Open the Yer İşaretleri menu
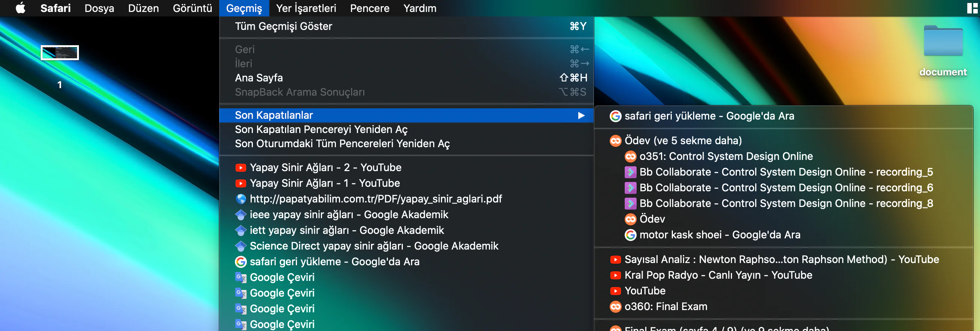This screenshot has height=331, width=980. coord(306,8)
